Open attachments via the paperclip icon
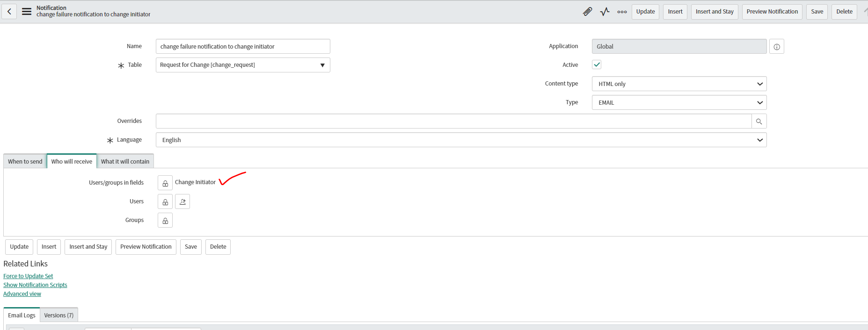The width and height of the screenshot is (868, 330). pyautogui.click(x=588, y=12)
